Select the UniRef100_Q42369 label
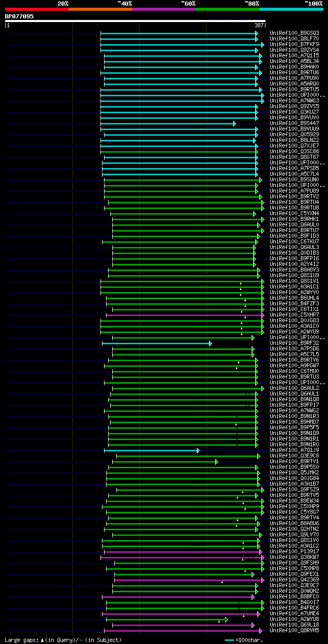Screen dimensions: 328x644 (294, 579)
